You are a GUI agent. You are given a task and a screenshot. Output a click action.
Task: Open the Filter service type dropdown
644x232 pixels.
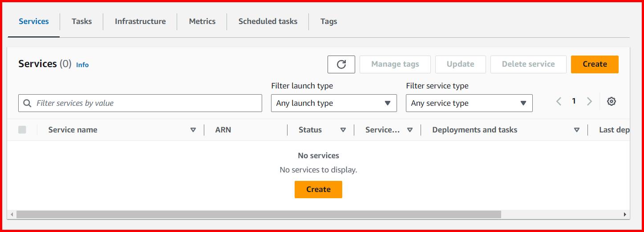pyautogui.click(x=469, y=103)
